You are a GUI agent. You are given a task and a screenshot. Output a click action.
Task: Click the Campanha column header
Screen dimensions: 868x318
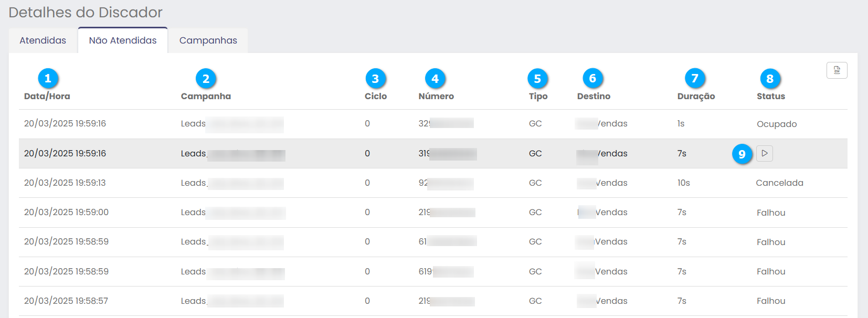(x=206, y=96)
